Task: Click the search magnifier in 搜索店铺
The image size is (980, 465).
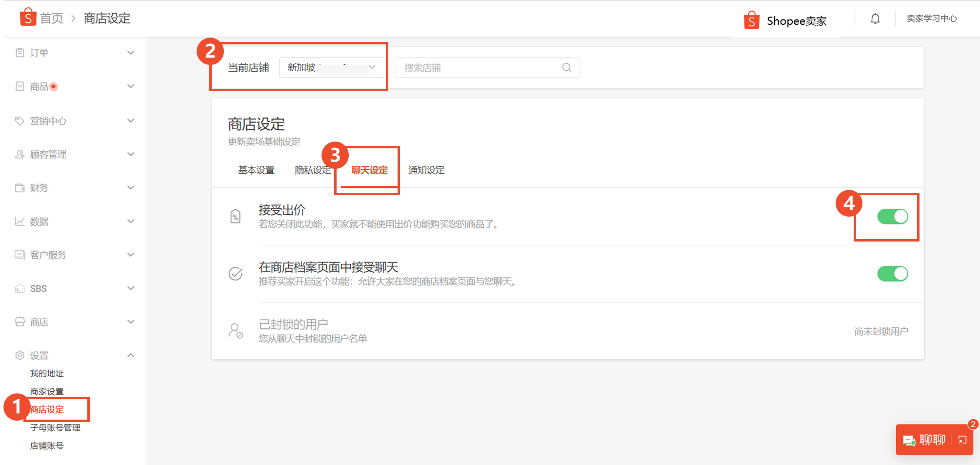Action: pos(567,68)
